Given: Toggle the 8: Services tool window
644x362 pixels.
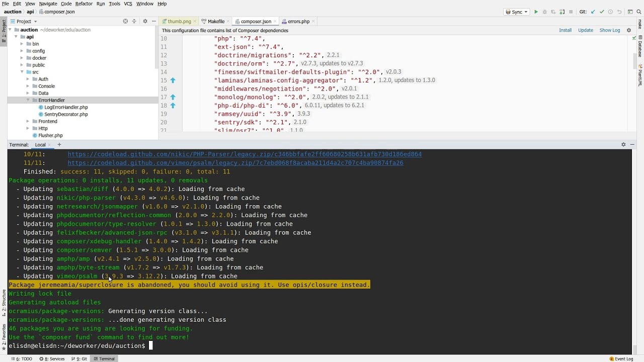Looking at the screenshot, I should coord(52,358).
